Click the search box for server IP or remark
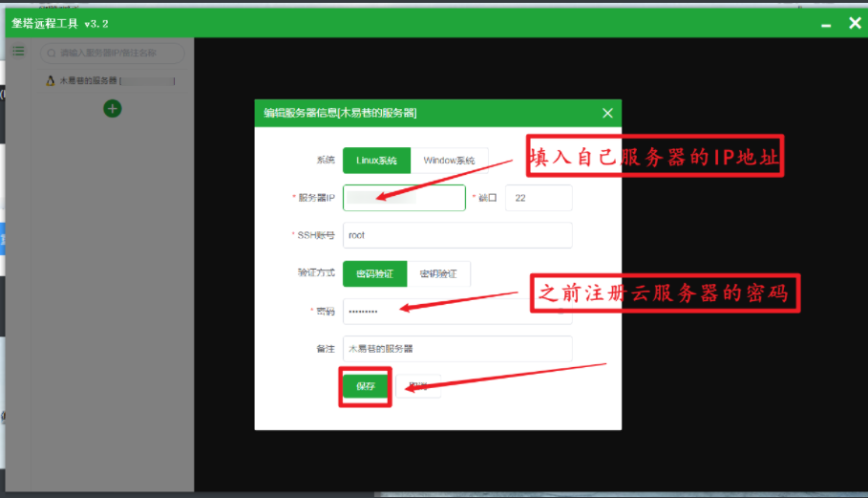This screenshot has width=868, height=498. (x=113, y=54)
